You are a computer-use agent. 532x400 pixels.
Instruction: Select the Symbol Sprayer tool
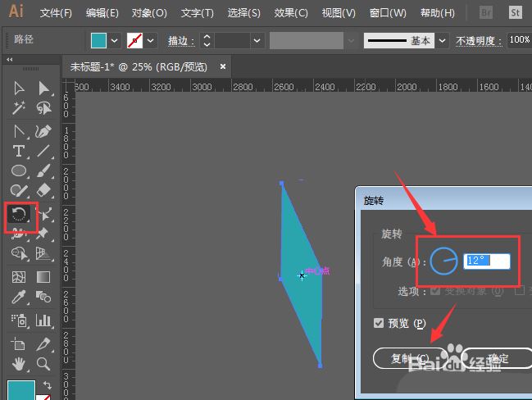pyautogui.click(x=19, y=320)
